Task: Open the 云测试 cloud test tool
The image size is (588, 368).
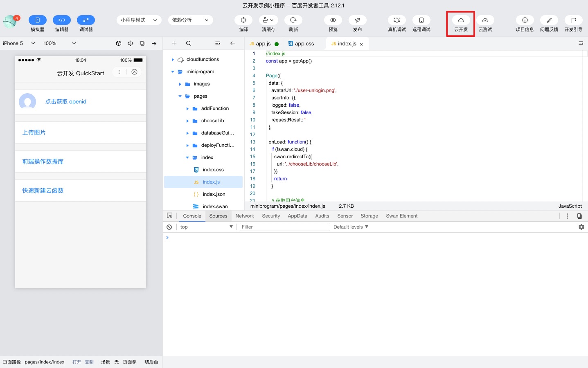Action: pyautogui.click(x=485, y=20)
